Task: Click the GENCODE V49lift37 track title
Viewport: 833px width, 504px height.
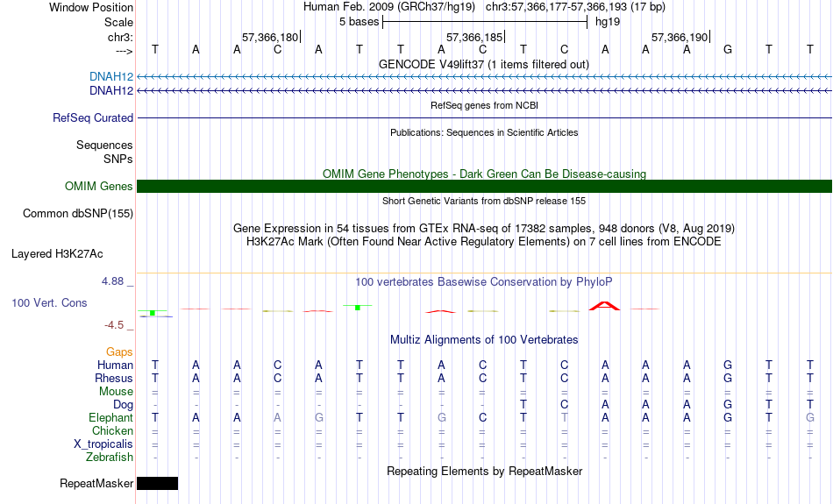Action: 484,64
